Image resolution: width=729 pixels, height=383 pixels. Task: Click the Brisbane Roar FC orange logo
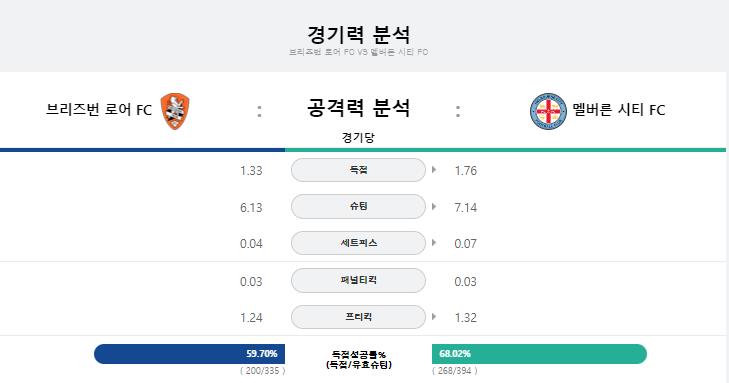pos(175,111)
